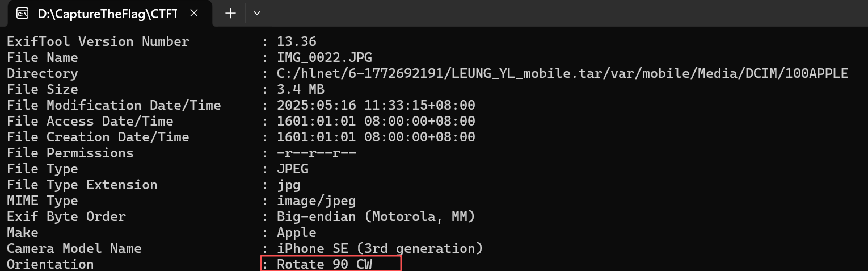The image size is (868, 271).
Task: Click the File Access Date/Time label
Action: [x=90, y=121]
